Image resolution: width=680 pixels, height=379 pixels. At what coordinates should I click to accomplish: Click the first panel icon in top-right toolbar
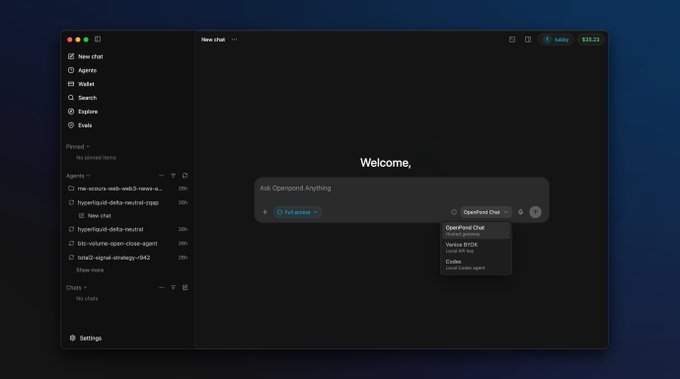tap(512, 39)
